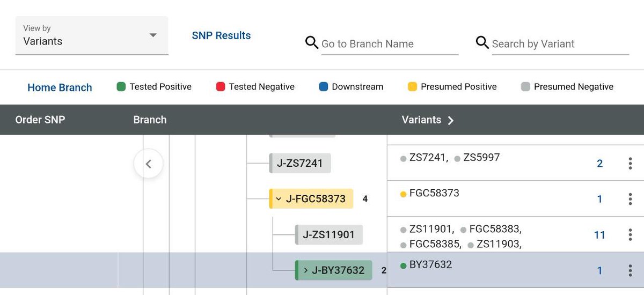Click the FGC58383 variant

(x=494, y=229)
